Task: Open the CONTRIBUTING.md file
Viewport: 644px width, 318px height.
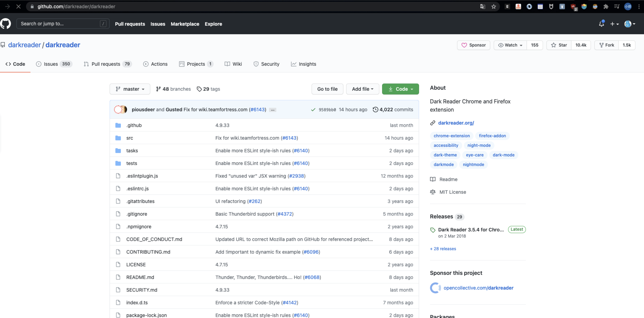Action: [148, 252]
